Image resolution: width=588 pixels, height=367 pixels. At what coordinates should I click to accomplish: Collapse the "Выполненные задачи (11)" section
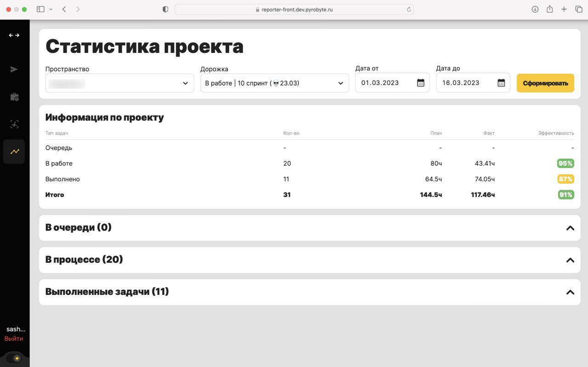(x=570, y=292)
